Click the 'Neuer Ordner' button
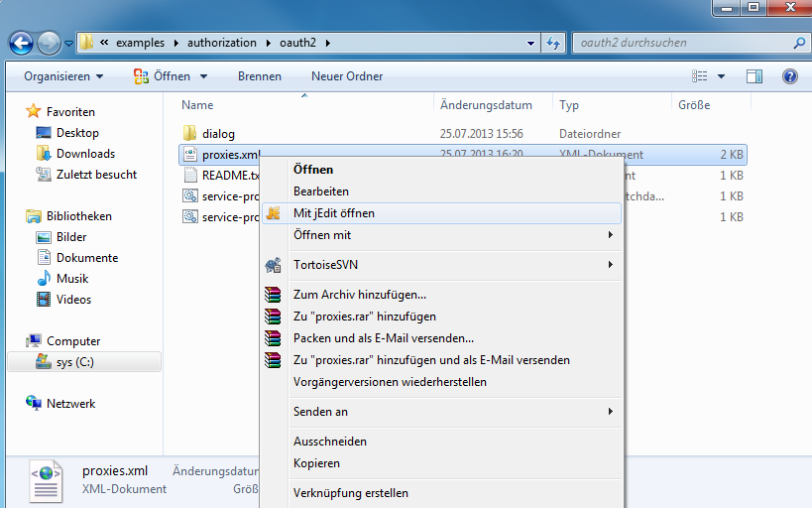This screenshot has width=812, height=508. point(347,76)
